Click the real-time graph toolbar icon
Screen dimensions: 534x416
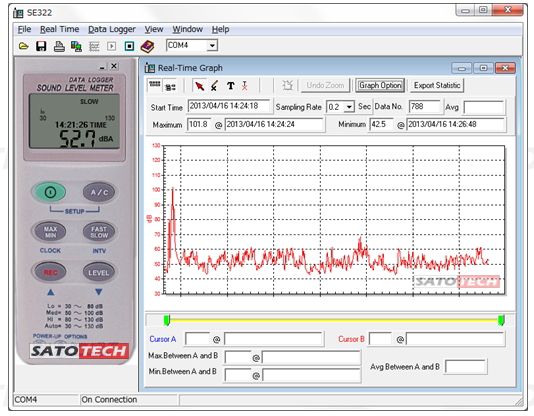click(x=94, y=46)
